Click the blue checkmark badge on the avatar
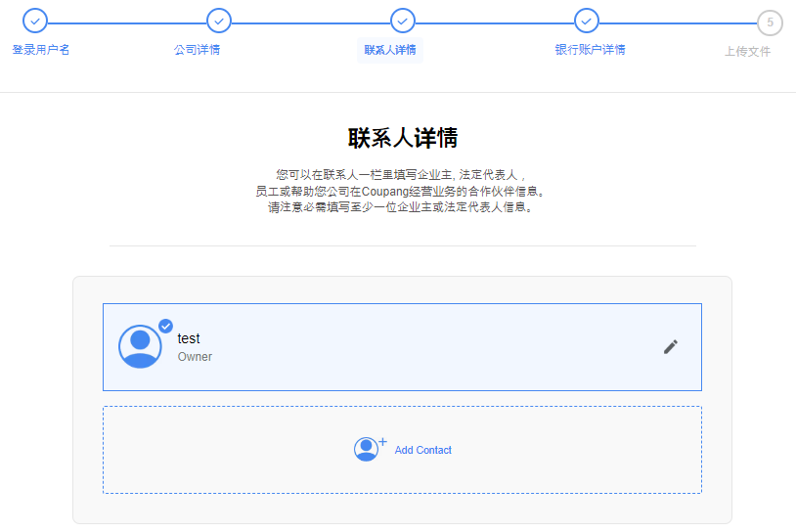Image resolution: width=796 pixels, height=532 pixels. 165,326
